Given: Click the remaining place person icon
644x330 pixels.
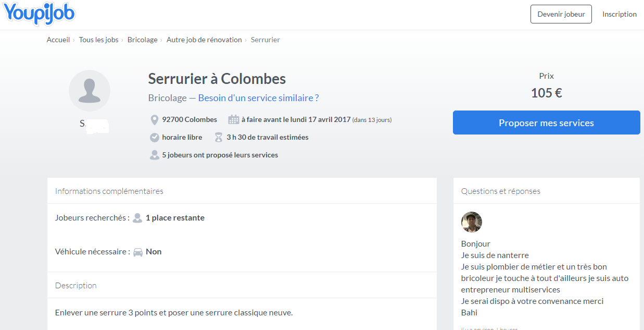Looking at the screenshot, I should (x=137, y=218).
